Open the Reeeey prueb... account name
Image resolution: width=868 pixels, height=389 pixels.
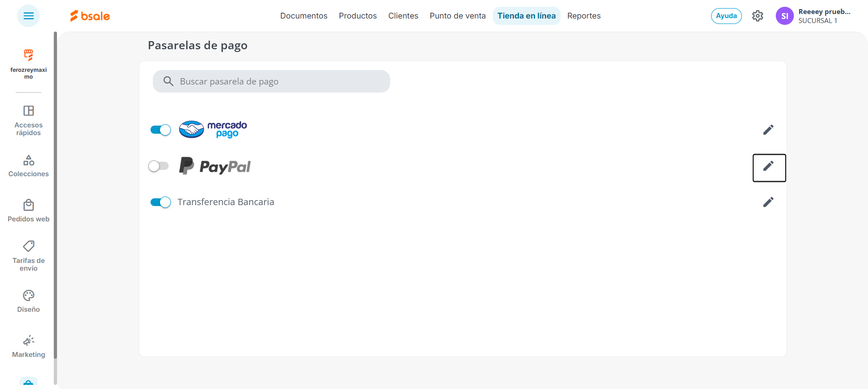825,12
